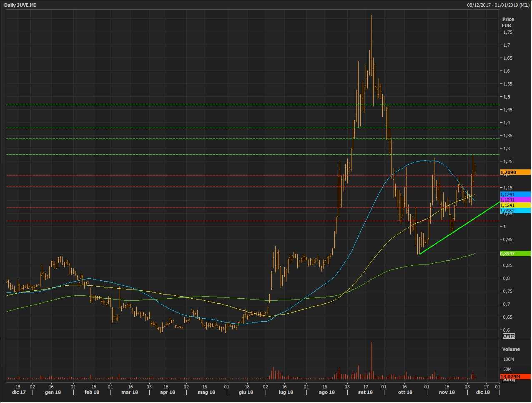The height and width of the screenshot is (403, 532).
Task: Click the 1,3 price axis label
Action: [x=507, y=149]
